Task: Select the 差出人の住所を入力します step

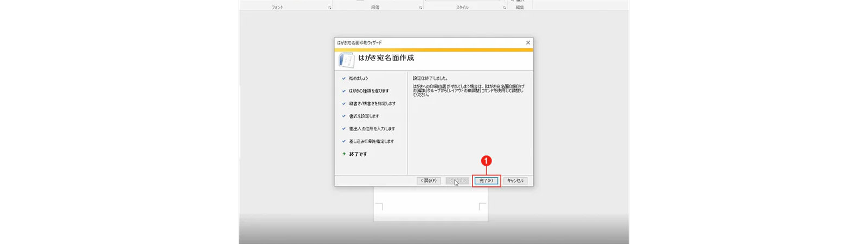Action: click(x=372, y=129)
